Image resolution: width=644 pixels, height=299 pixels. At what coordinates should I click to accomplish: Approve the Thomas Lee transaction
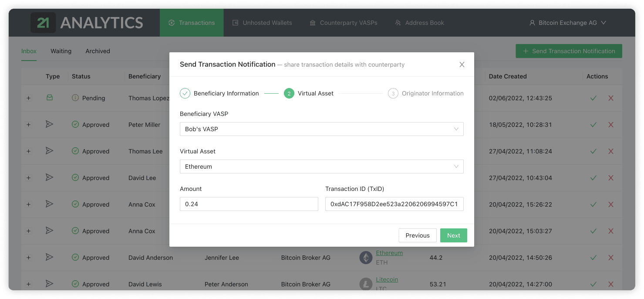point(593,151)
